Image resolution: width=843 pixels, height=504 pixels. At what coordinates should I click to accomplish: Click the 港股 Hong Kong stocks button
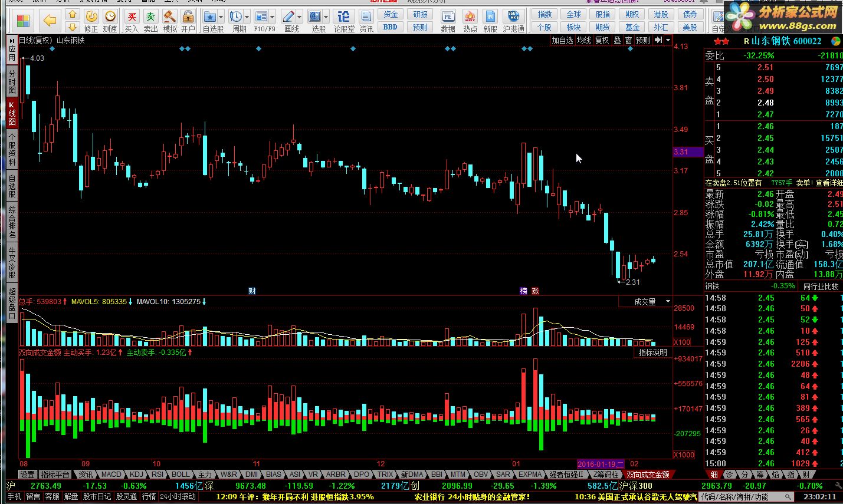(661, 14)
